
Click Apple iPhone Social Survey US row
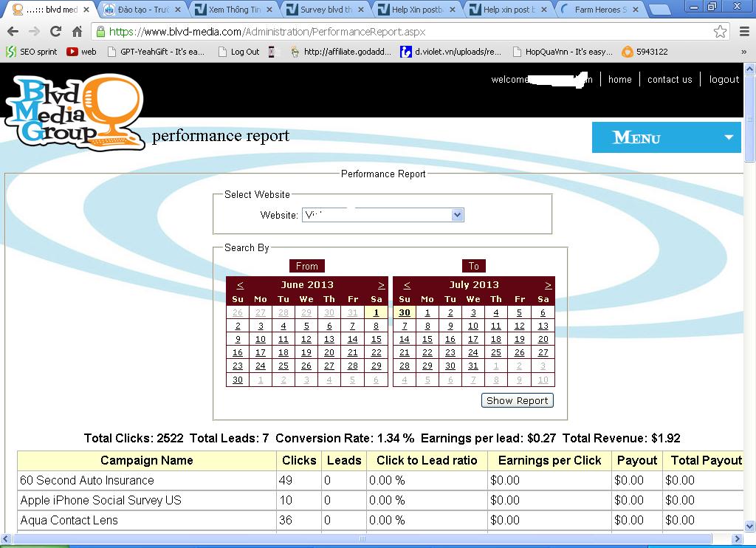(380, 500)
